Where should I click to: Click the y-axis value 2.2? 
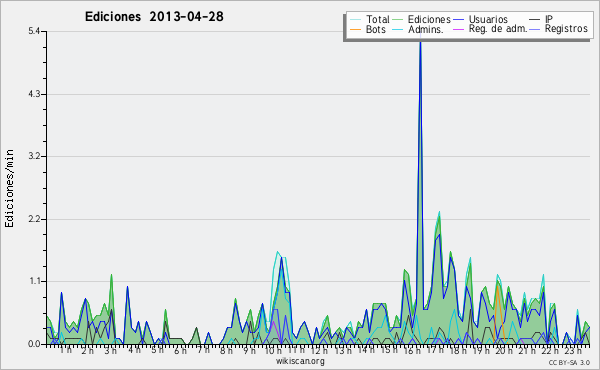[34, 219]
